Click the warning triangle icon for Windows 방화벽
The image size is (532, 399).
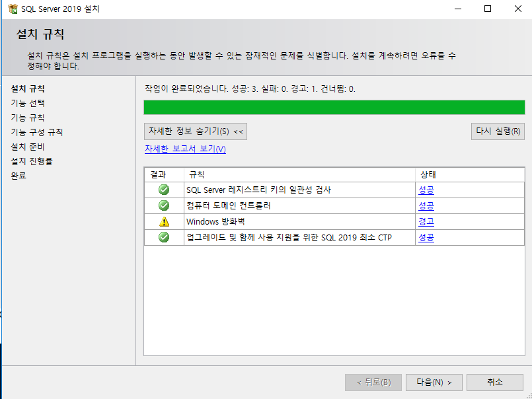point(164,221)
